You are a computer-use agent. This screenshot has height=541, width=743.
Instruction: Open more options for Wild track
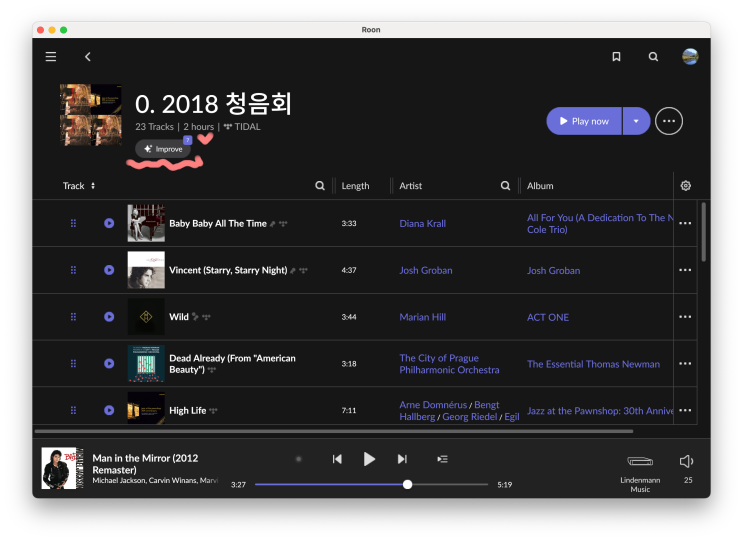685,316
